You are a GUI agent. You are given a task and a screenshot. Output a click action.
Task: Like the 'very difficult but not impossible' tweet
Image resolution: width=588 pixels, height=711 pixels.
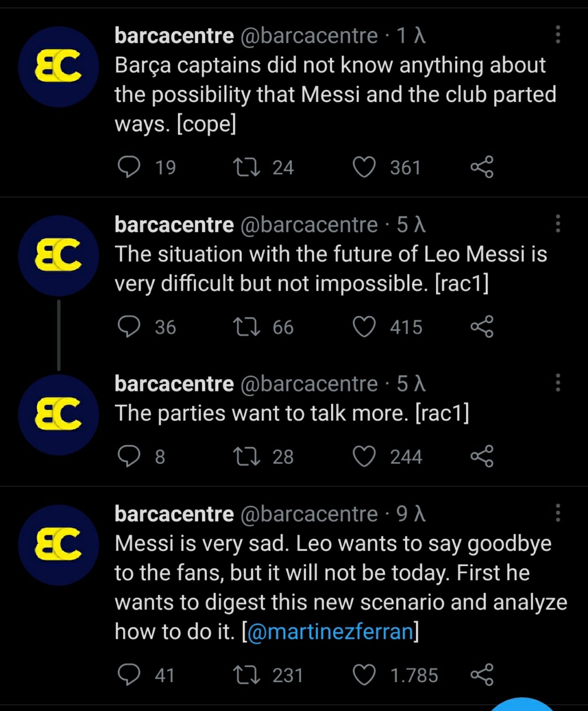click(364, 327)
